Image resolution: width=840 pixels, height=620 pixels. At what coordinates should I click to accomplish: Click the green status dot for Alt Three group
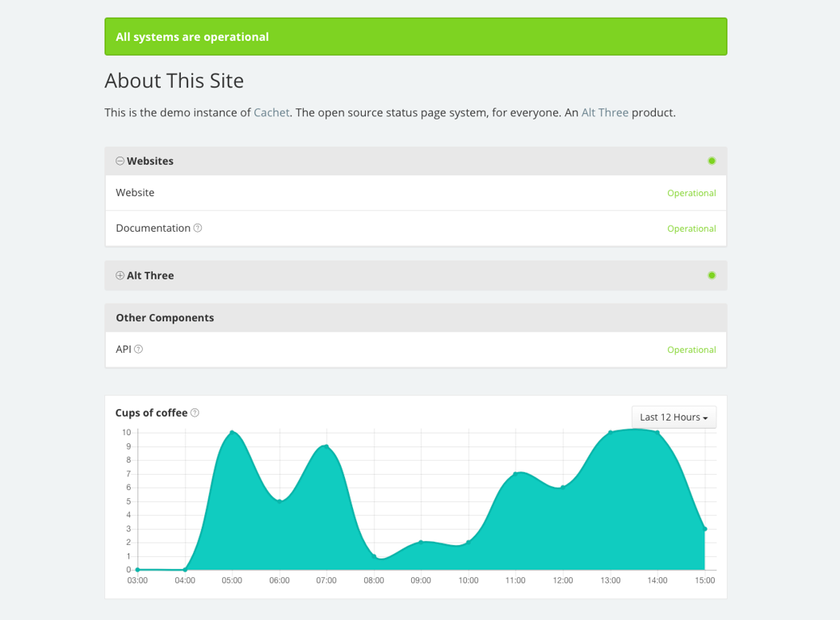(712, 274)
